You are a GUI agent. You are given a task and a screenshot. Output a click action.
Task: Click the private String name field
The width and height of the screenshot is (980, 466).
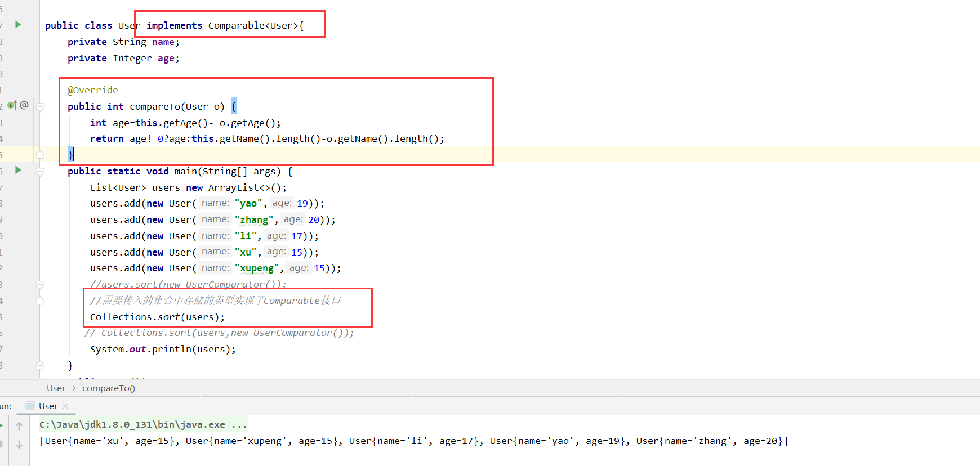123,42
